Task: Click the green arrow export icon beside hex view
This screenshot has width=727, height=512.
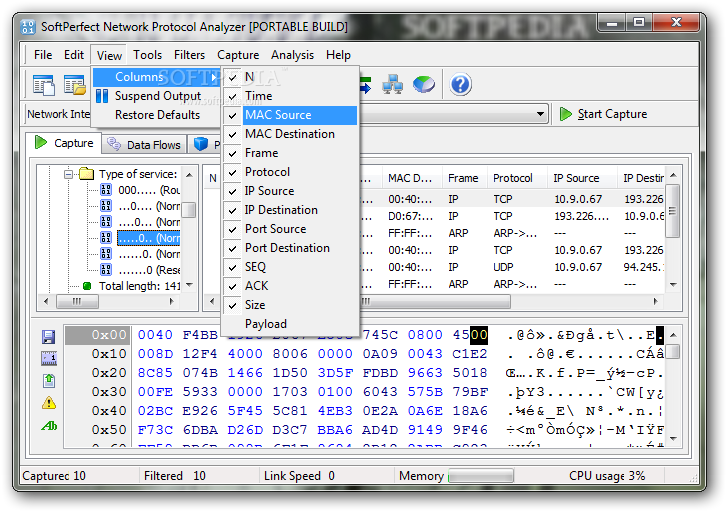Action: pos(49,381)
